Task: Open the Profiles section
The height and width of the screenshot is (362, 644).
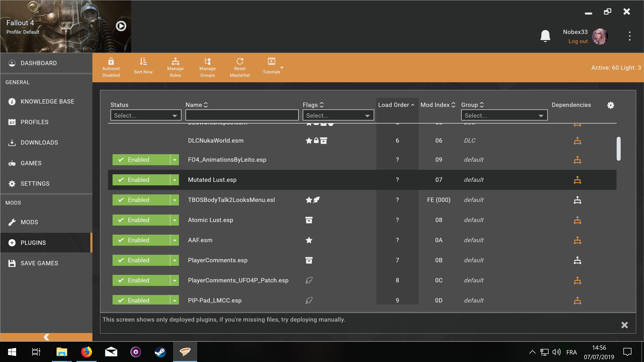Action: [x=46, y=122]
